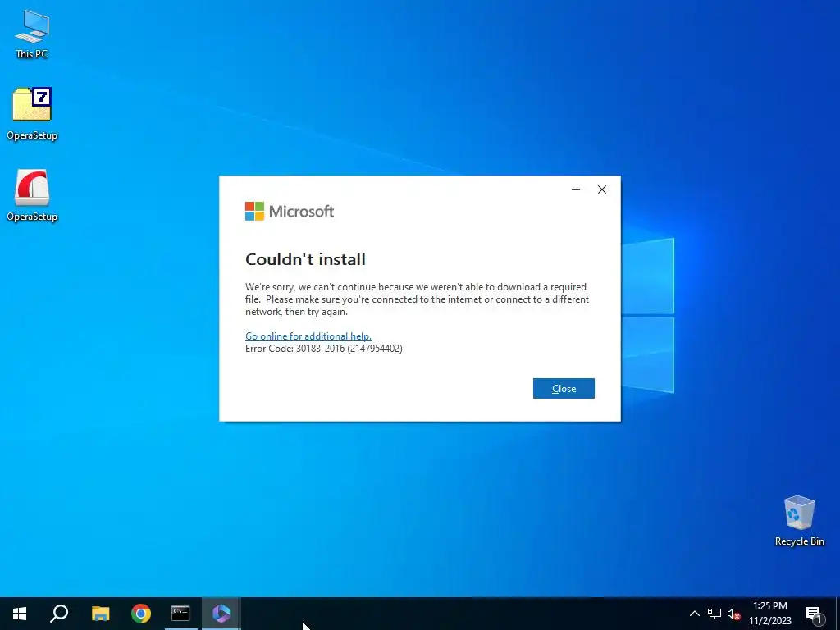Click the 'Couldn't install' heading
This screenshot has width=840, height=630.
(305, 259)
